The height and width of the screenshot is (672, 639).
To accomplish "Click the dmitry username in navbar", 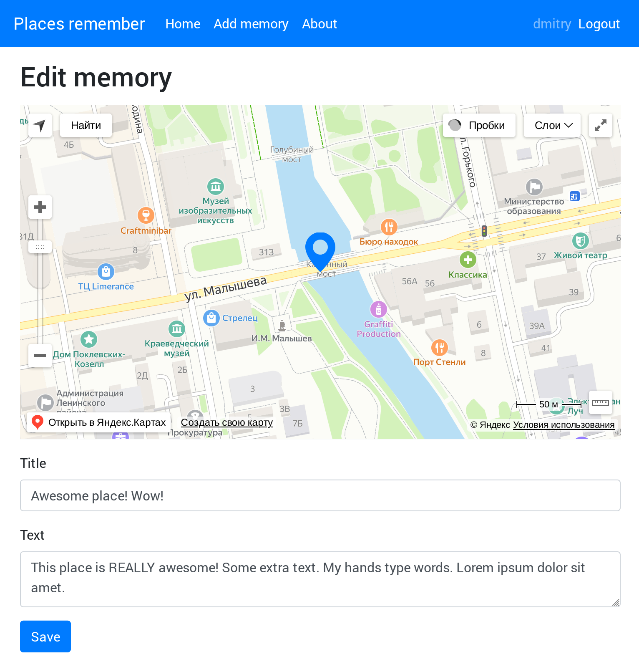I will [x=552, y=24].
